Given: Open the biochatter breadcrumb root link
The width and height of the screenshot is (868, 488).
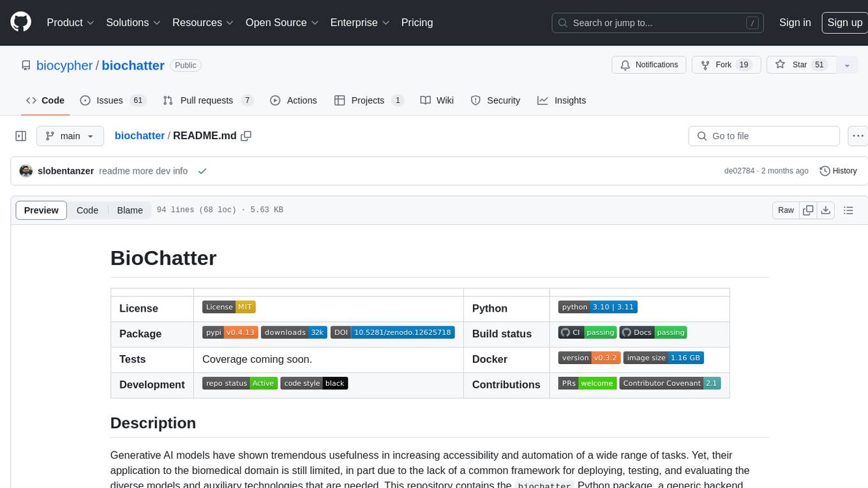Looking at the screenshot, I should pyautogui.click(x=140, y=136).
